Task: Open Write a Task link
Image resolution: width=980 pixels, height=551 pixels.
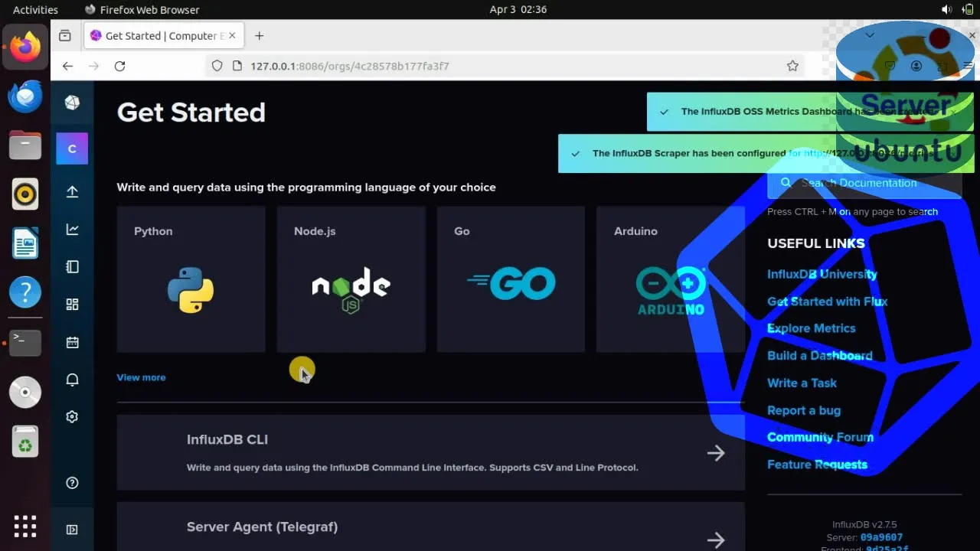Action: pos(802,383)
